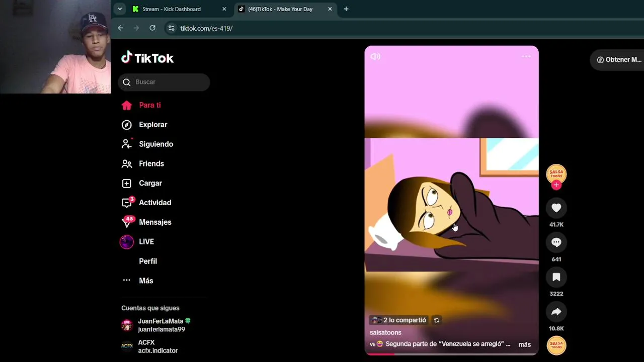Open JuanFerLaMata followed account

(x=165, y=325)
